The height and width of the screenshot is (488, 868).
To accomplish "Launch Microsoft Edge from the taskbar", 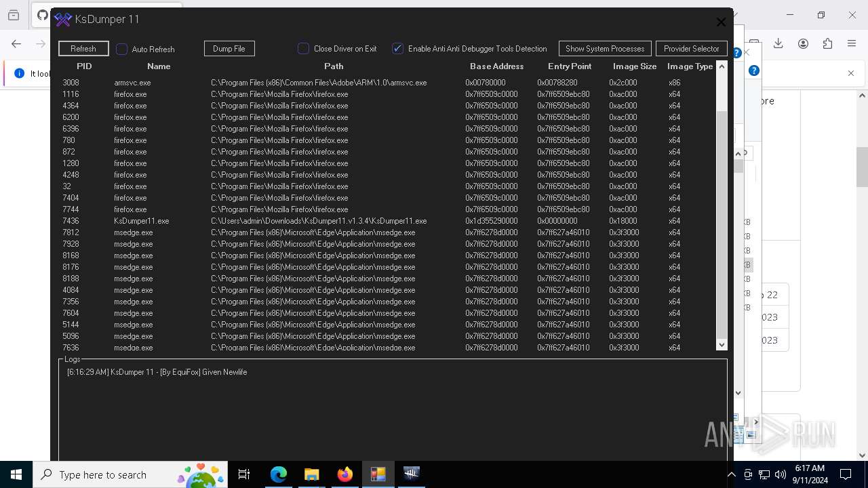I will (x=279, y=474).
